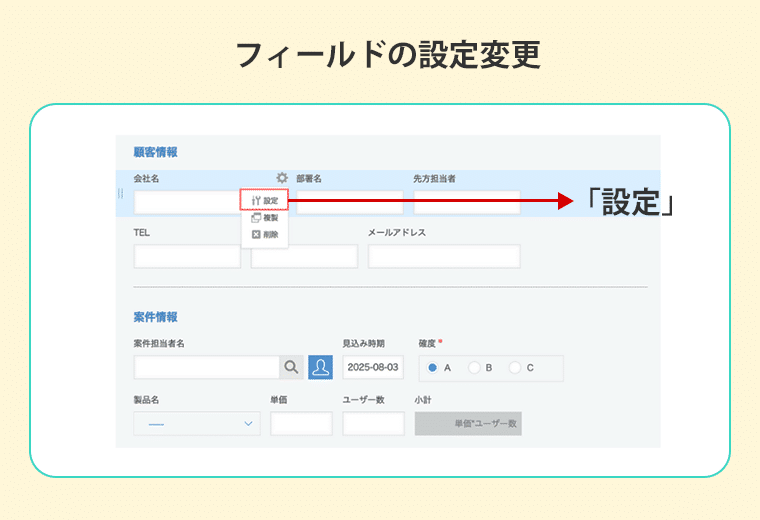The image size is (760, 520).
Task: Click the 顧客情報 section heading
Action: tap(156, 152)
